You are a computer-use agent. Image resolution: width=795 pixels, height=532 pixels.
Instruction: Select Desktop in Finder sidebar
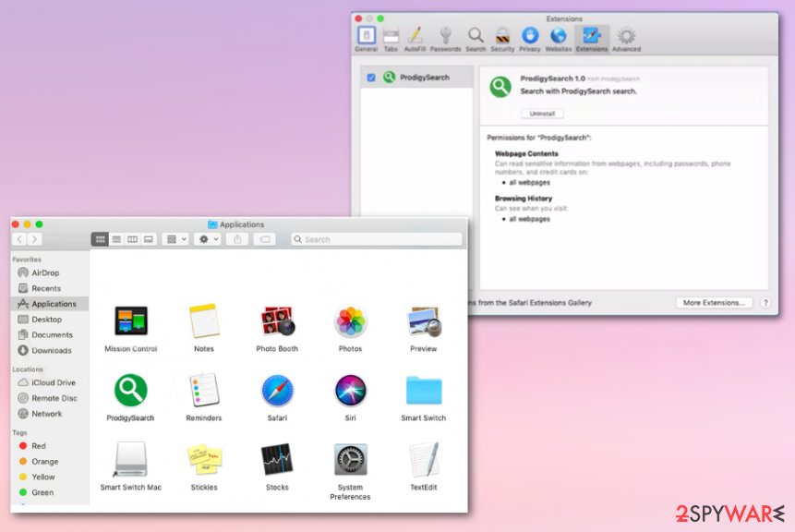click(x=50, y=320)
